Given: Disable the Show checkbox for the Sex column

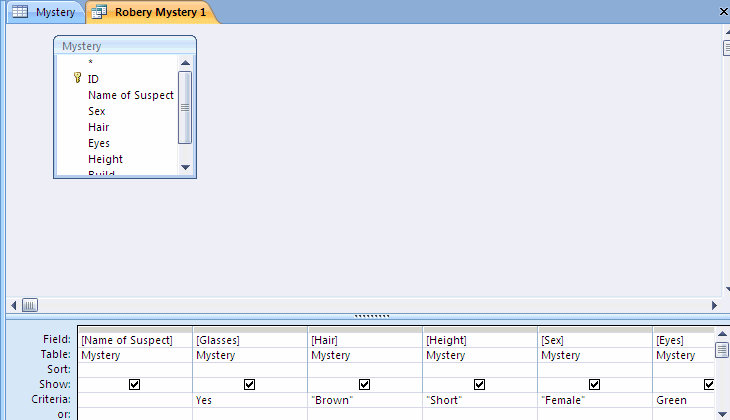Looking at the screenshot, I should click(594, 384).
